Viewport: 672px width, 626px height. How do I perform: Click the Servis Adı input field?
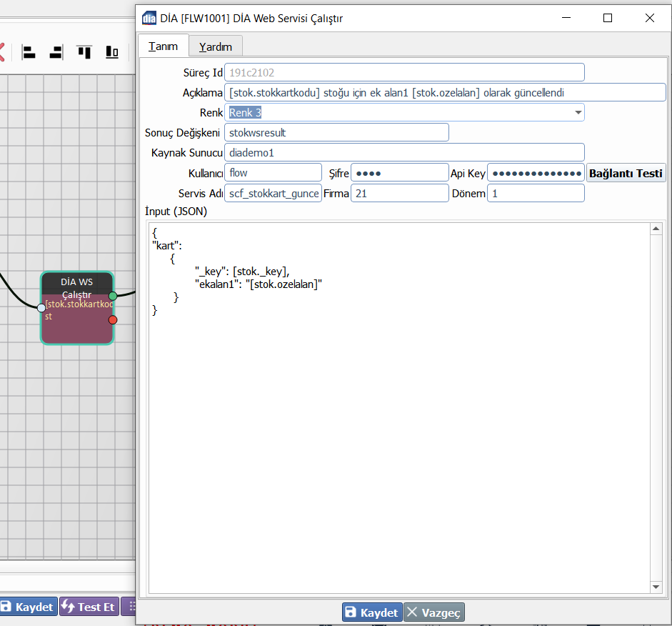tap(273, 194)
